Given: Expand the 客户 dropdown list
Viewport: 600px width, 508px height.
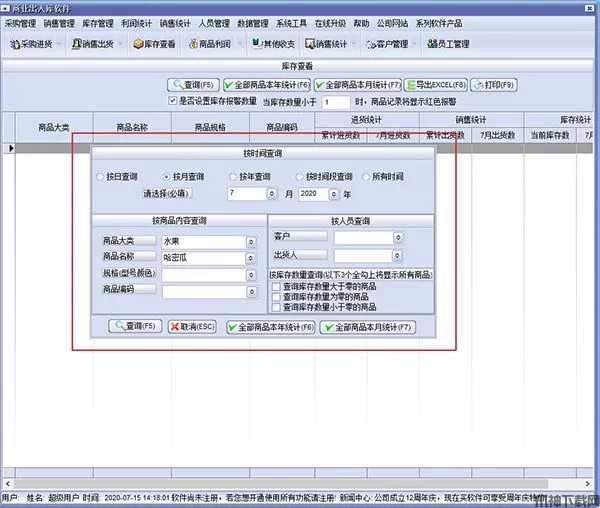Looking at the screenshot, I should [398, 238].
